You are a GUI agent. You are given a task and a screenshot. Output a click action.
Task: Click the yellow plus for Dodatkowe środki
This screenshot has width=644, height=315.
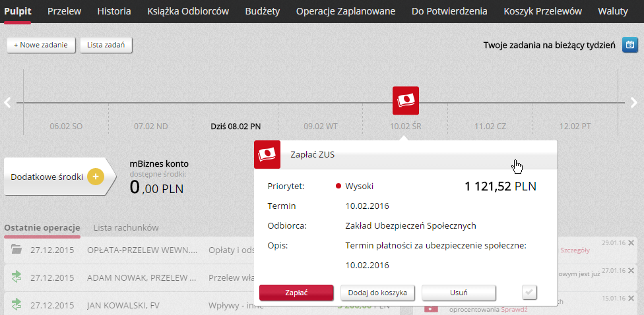pyautogui.click(x=96, y=177)
